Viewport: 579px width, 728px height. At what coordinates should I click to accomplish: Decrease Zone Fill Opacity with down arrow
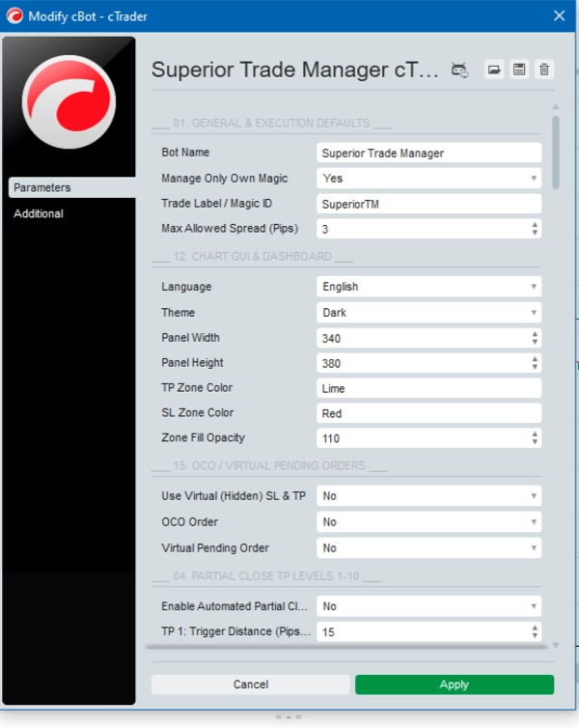click(535, 442)
